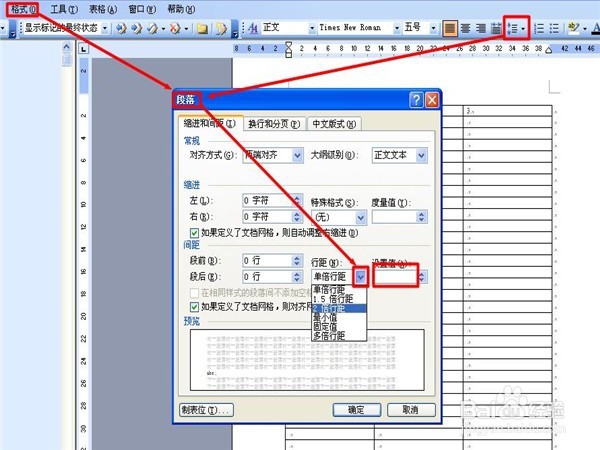Open the 帮助 menu
The height and width of the screenshot is (450, 600).
pyautogui.click(x=181, y=9)
